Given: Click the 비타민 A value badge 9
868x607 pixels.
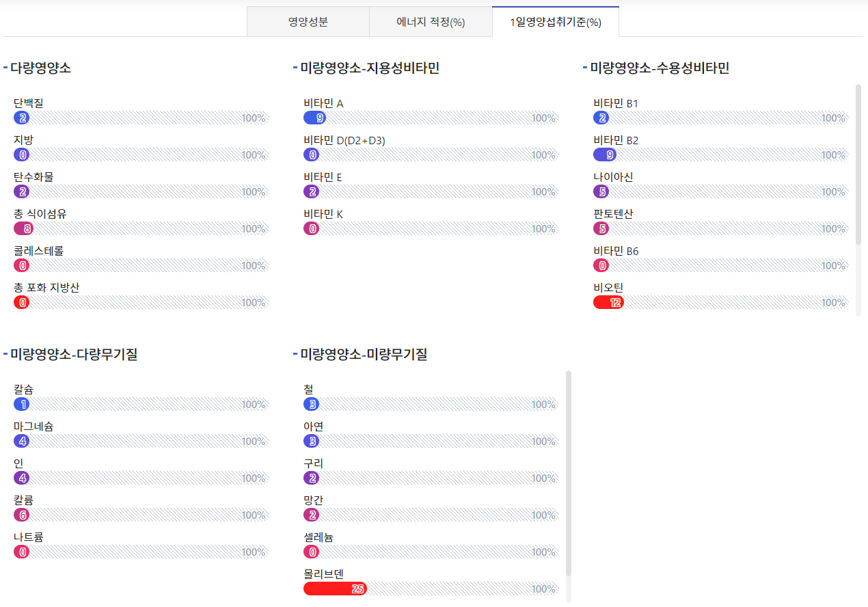Looking at the screenshot, I should [320, 118].
